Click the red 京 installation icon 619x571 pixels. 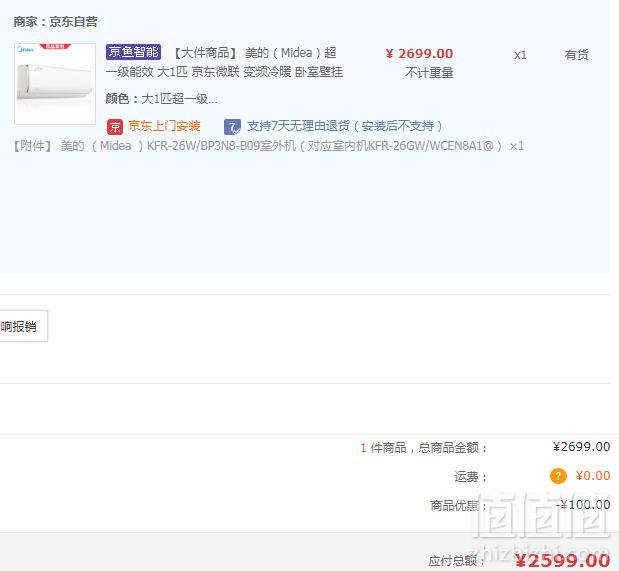coord(115,127)
